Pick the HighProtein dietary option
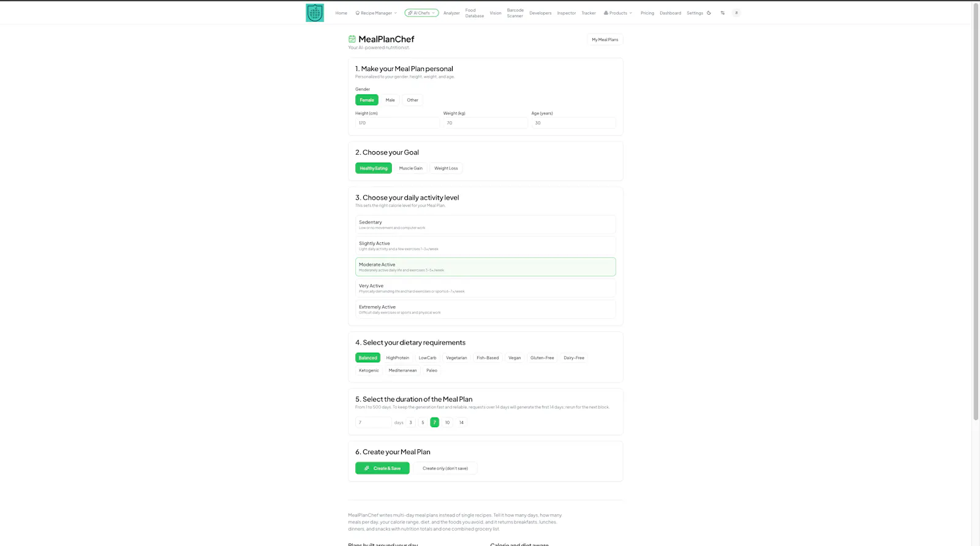 [x=398, y=358]
